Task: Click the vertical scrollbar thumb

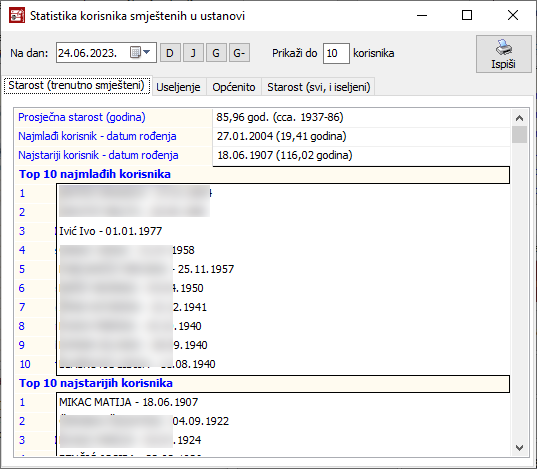Action: pyautogui.click(x=519, y=134)
